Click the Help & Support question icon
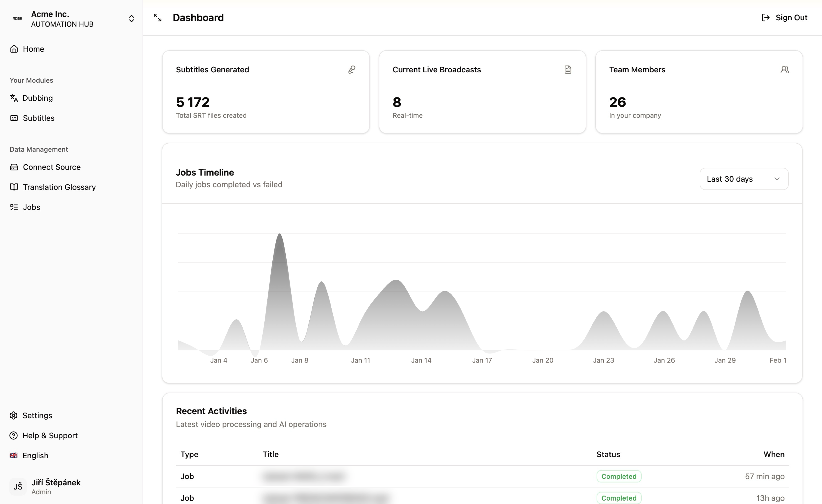 (14, 435)
